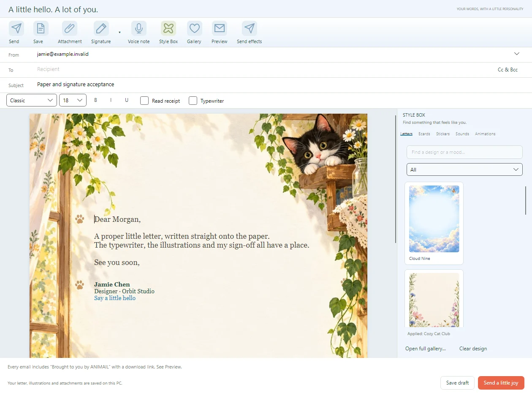Open Send effects in toolbar
Screen dimensions: 532x393
tap(250, 28)
